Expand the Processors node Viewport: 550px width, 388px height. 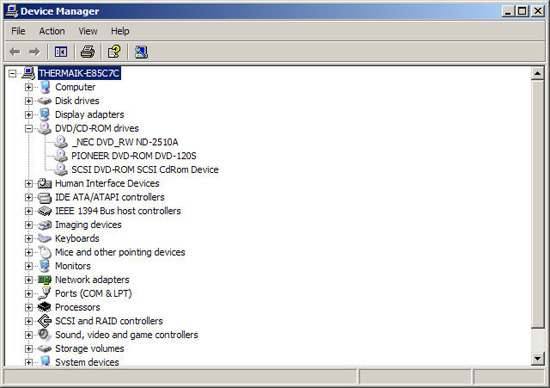pos(29,307)
